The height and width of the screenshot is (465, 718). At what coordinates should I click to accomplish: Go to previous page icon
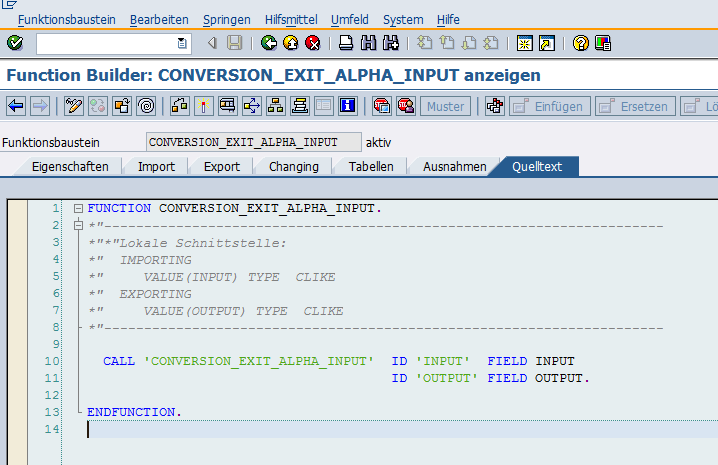(447, 43)
